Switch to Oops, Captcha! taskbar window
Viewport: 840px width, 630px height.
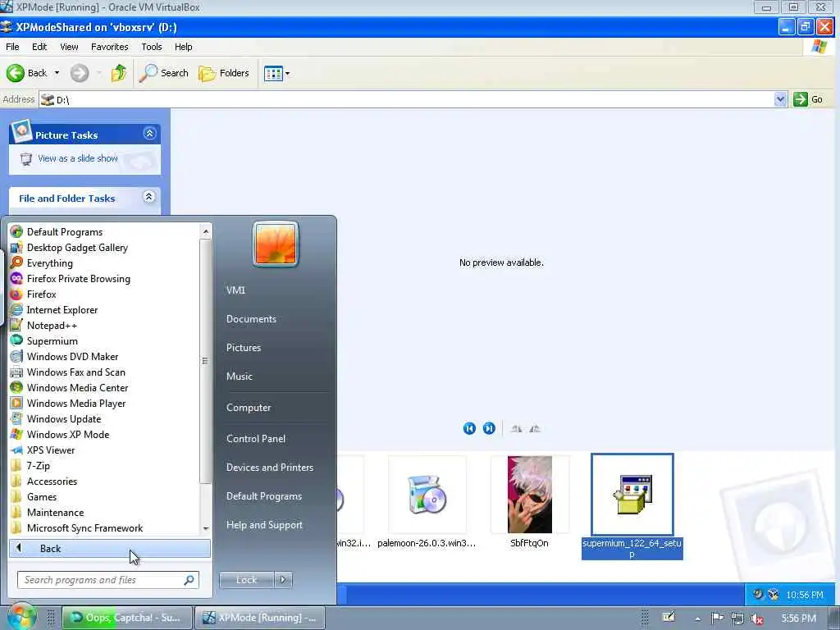[x=127, y=618]
